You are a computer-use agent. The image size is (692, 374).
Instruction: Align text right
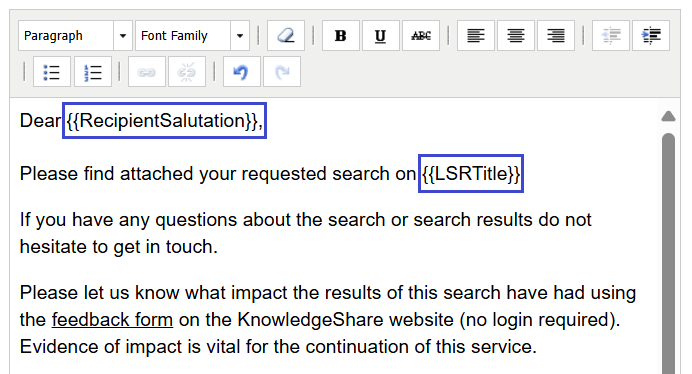coord(556,35)
